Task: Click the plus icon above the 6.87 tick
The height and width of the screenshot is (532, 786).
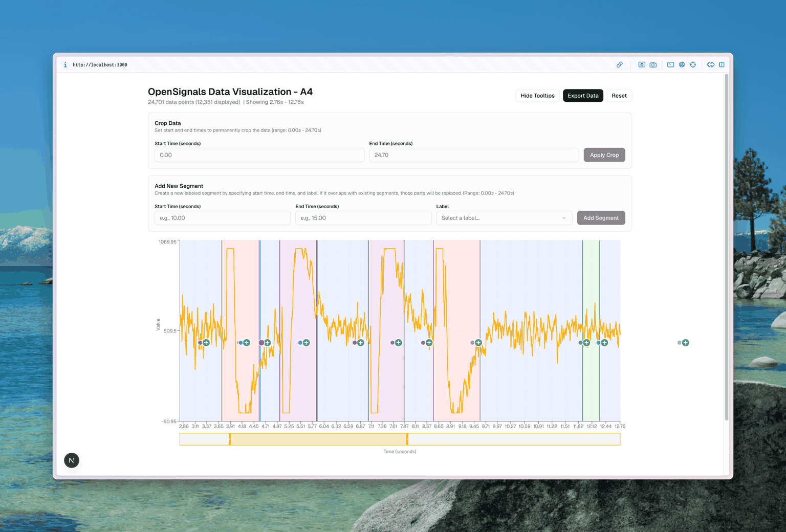Action: pos(361,343)
